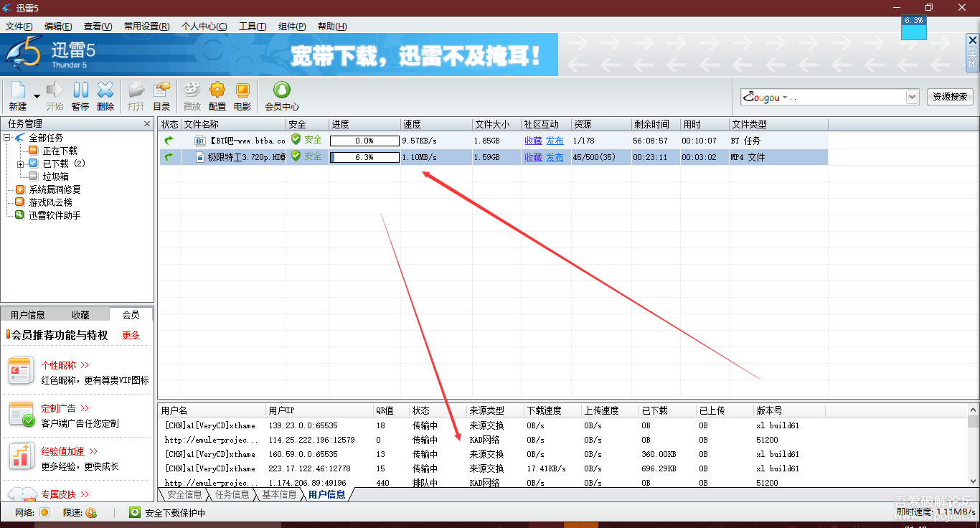Open the 编辑(E) menu
Image resolution: width=980 pixels, height=528 pixels.
coord(58,27)
